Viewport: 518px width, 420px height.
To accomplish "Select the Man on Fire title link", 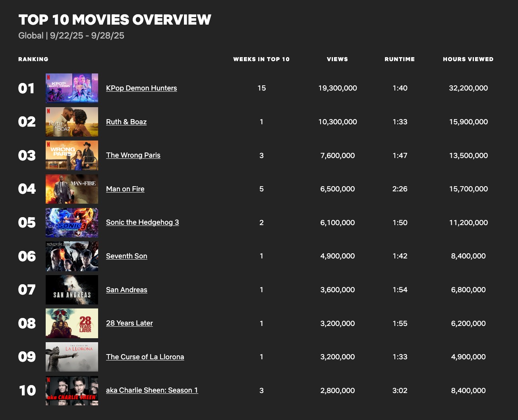I will [125, 189].
